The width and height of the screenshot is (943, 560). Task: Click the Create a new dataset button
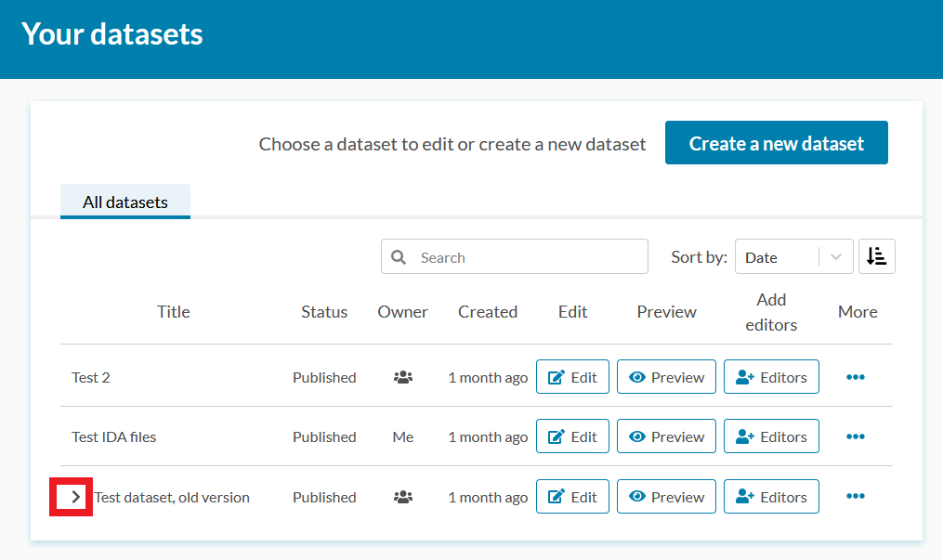point(776,142)
